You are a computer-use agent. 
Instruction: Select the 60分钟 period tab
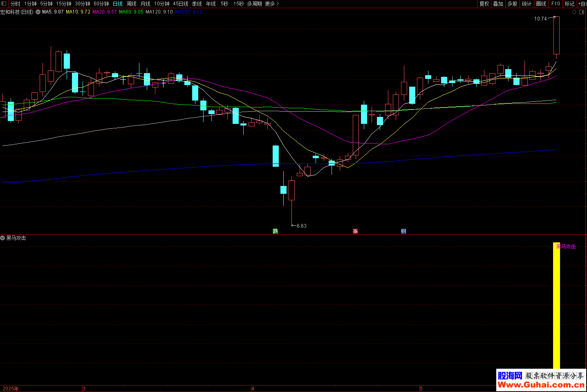(x=101, y=4)
